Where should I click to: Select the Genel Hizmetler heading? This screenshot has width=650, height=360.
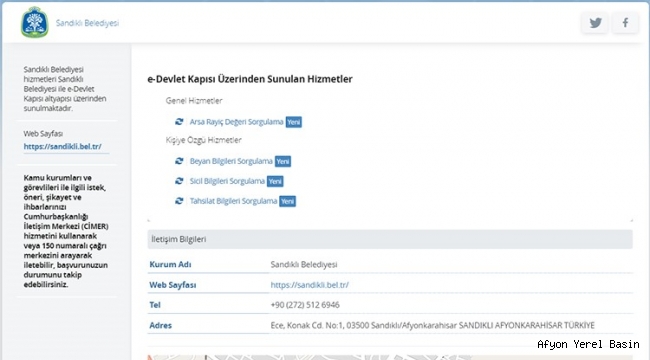[x=194, y=101]
